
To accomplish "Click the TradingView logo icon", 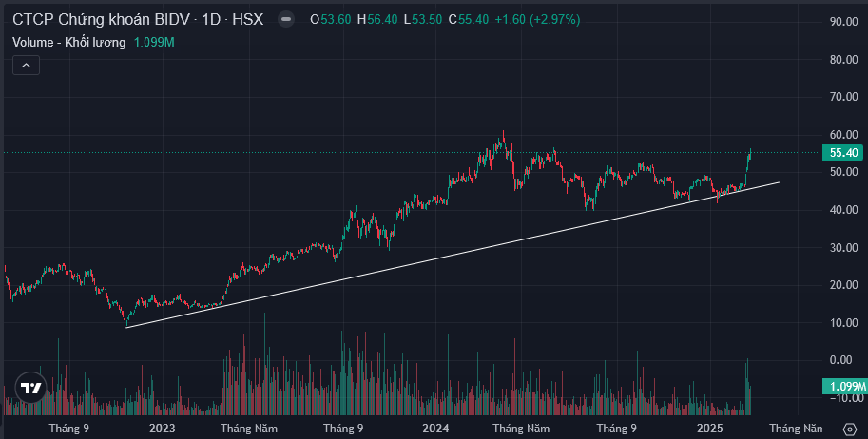I will click(30, 388).
